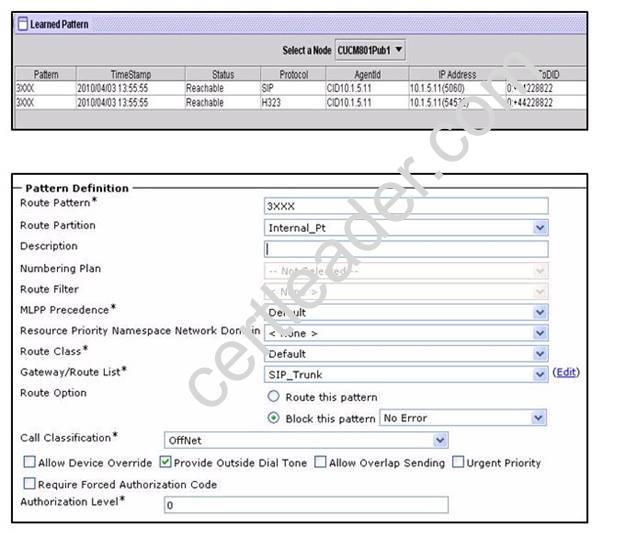This screenshot has height=551, width=626.
Task: Sort by the IP Address column header
Action: [x=457, y=74]
